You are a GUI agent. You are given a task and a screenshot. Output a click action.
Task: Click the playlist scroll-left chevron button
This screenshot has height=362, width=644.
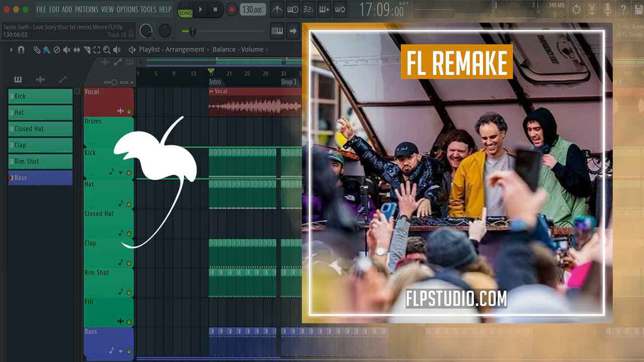pos(141,62)
